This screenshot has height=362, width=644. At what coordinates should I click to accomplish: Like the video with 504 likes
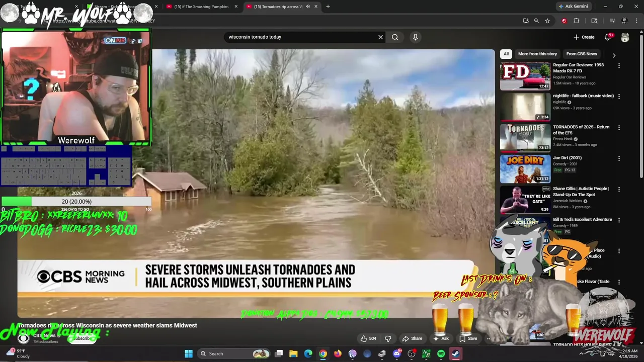point(368,338)
